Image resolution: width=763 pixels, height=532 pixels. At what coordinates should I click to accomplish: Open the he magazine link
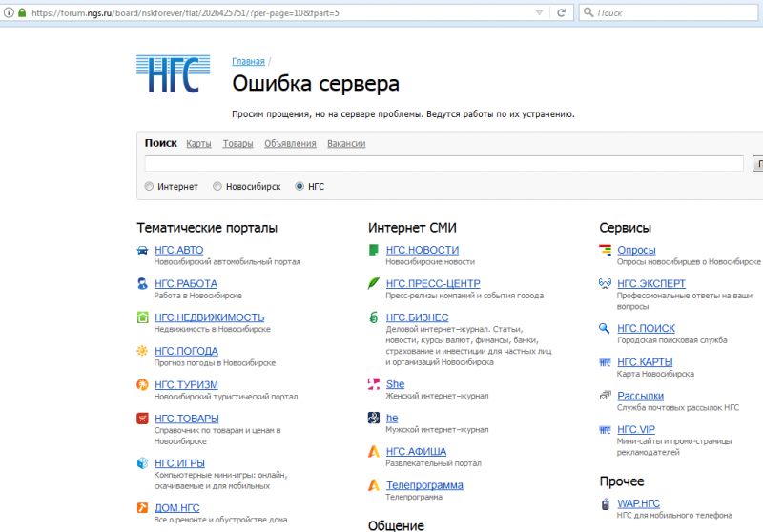coord(392,418)
